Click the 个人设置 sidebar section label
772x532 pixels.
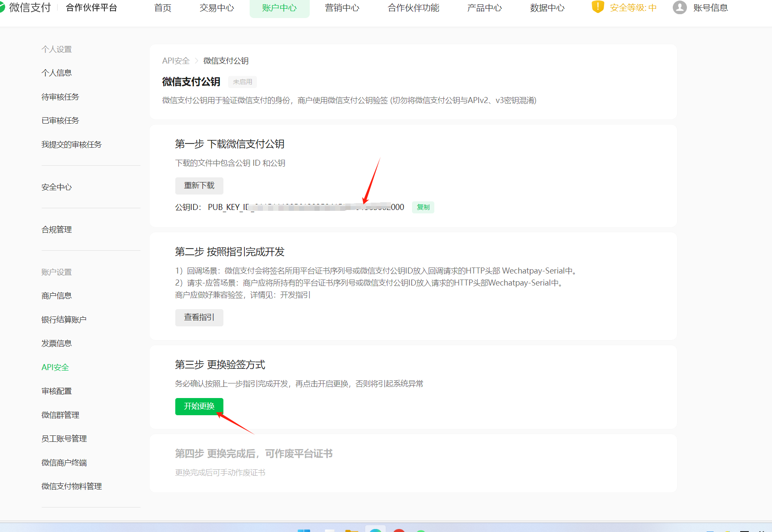pyautogui.click(x=57, y=49)
